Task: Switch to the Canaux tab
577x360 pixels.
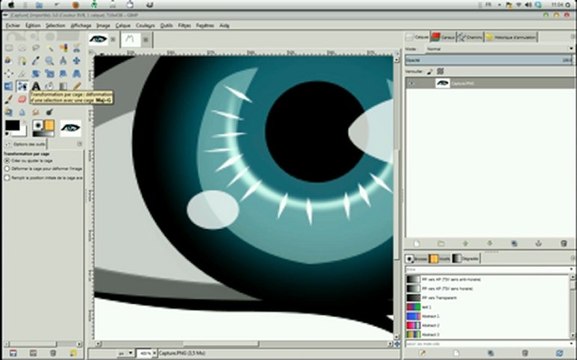Action: tap(443, 37)
